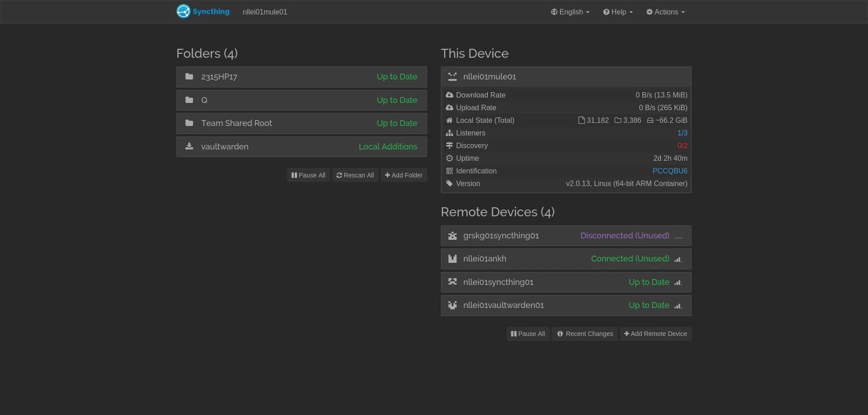Click the Local State home icon
Screen dimensions: 868x415
pos(449,120)
